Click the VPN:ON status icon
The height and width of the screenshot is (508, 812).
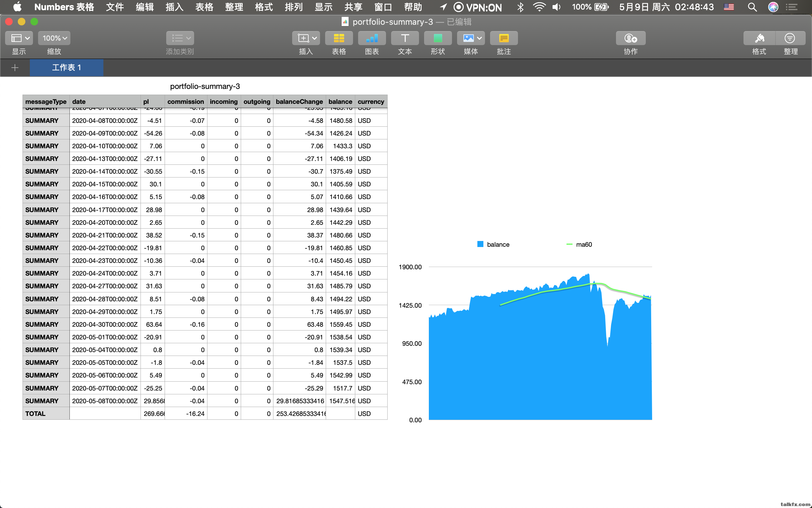click(478, 7)
